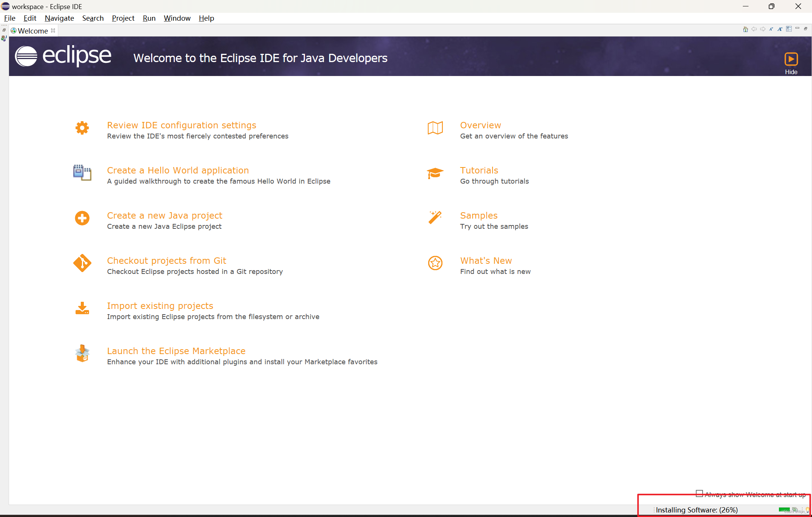812x517 pixels.
Task: Click the Customize page icon
Action: 789,29
